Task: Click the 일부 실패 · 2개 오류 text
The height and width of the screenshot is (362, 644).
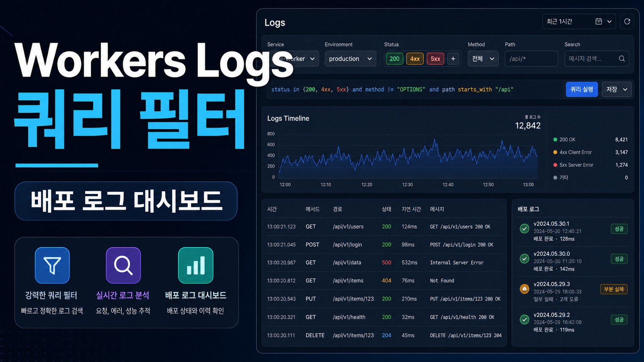Action: 556,299
